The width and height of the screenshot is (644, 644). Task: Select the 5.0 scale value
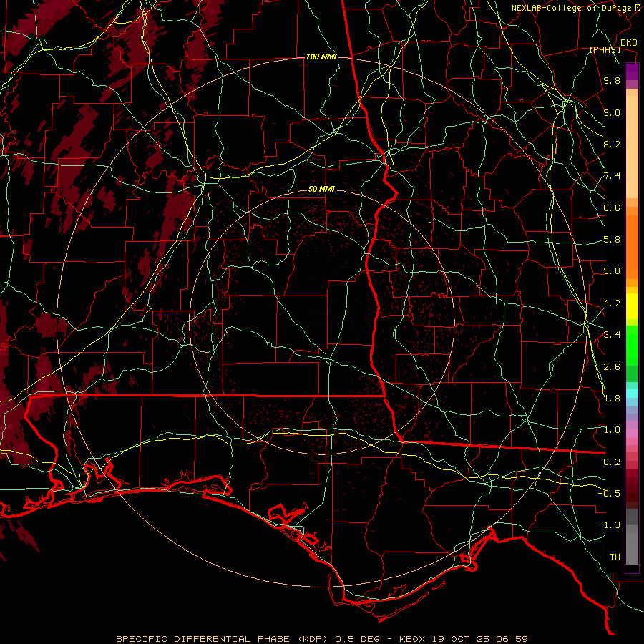612,271
